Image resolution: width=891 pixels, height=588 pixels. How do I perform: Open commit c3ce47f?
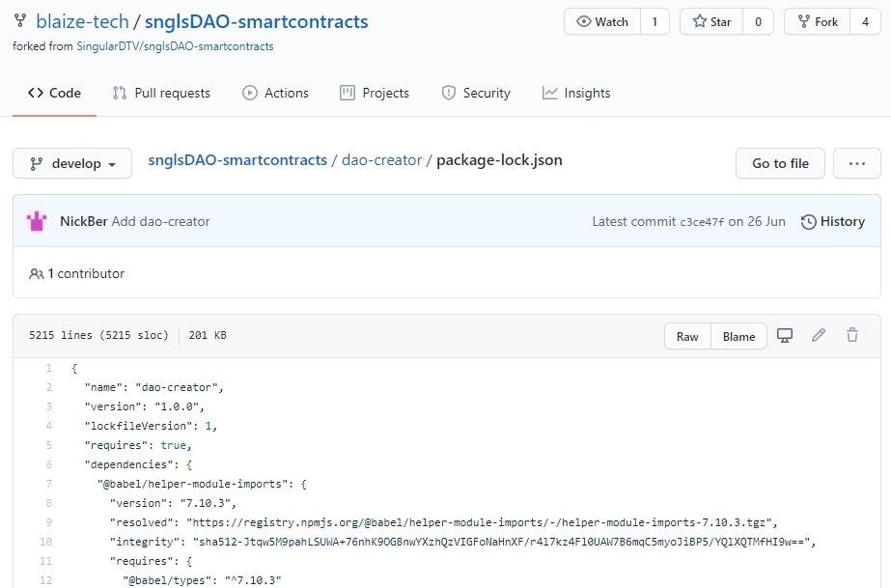[702, 222]
